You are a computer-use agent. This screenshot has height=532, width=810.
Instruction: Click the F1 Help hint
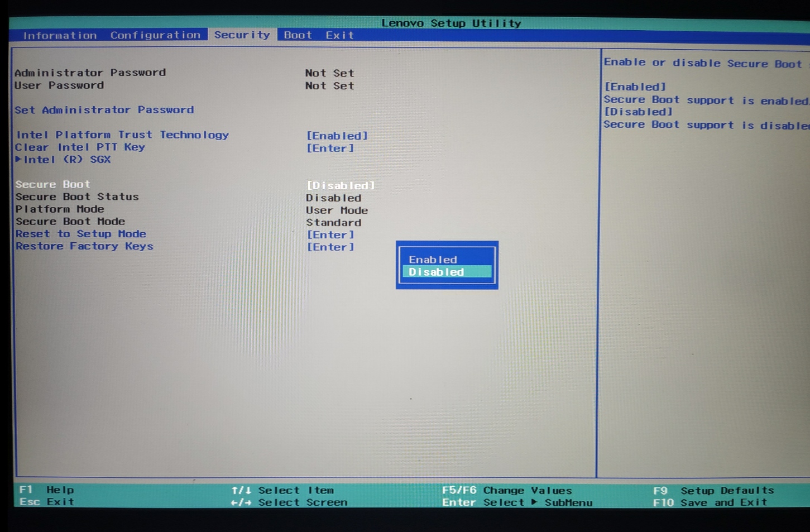(46, 490)
